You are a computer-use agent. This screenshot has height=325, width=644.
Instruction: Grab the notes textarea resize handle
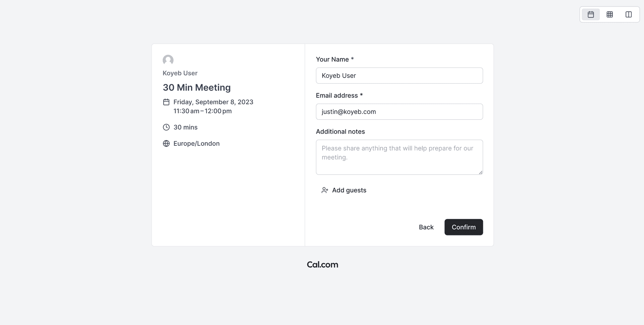pos(481,173)
